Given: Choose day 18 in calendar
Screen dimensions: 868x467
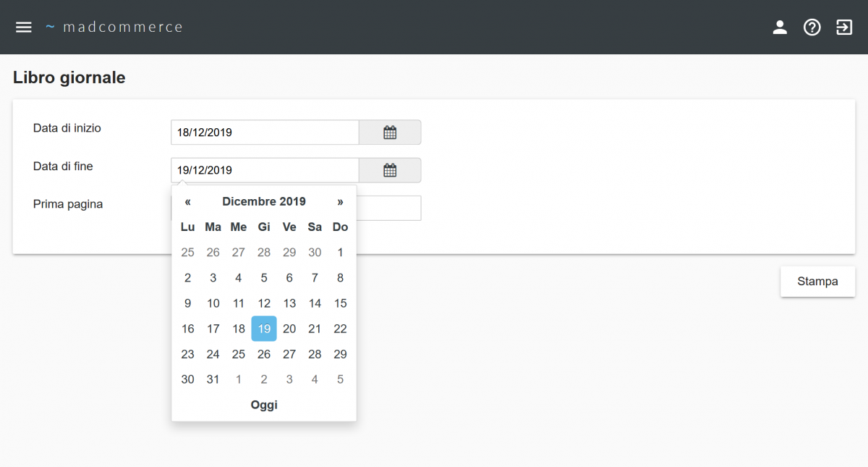Looking at the screenshot, I should [x=239, y=329].
